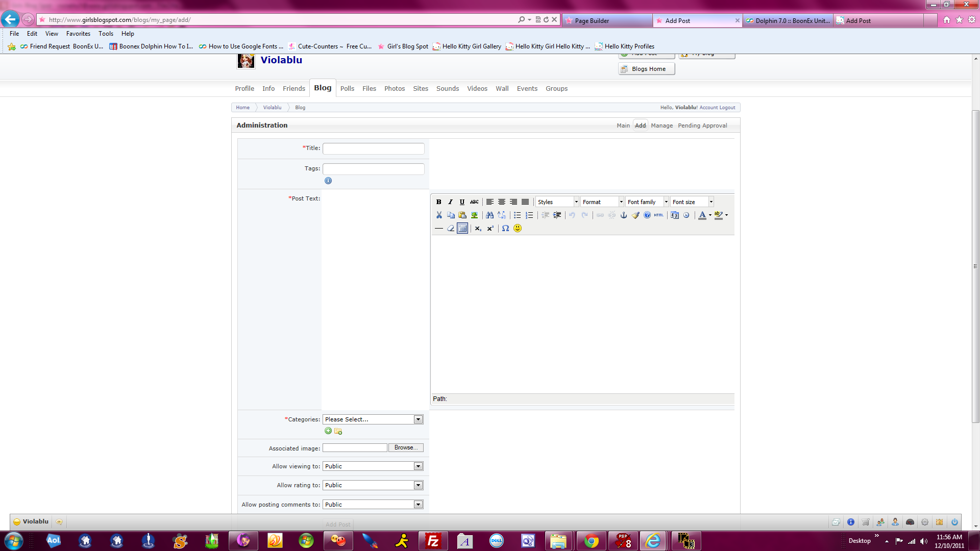The width and height of the screenshot is (980, 551).
Task: Insert an image with the picture icon
Action: coord(474,215)
